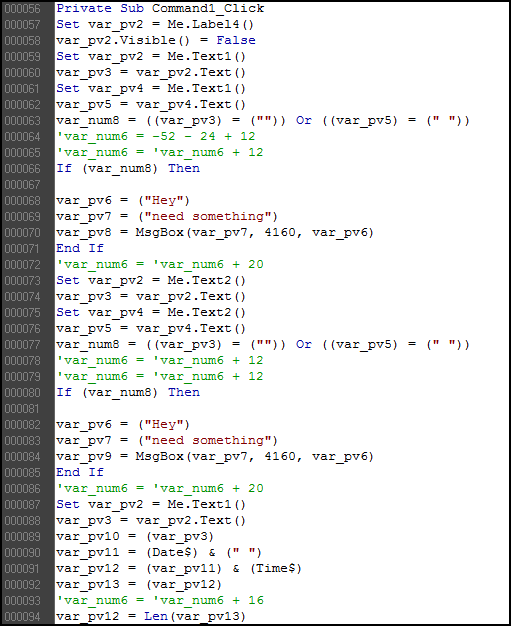Image resolution: width=511 pixels, height=626 pixels.
Task: Click 'var_pv6 = ("Hey")' on line 000068
Action: 123,201
